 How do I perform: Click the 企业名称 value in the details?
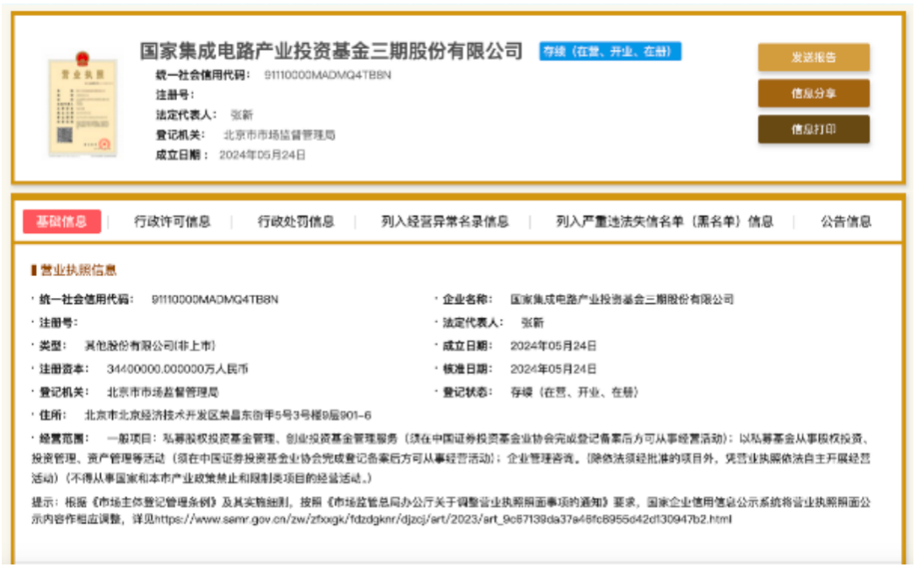(x=622, y=299)
